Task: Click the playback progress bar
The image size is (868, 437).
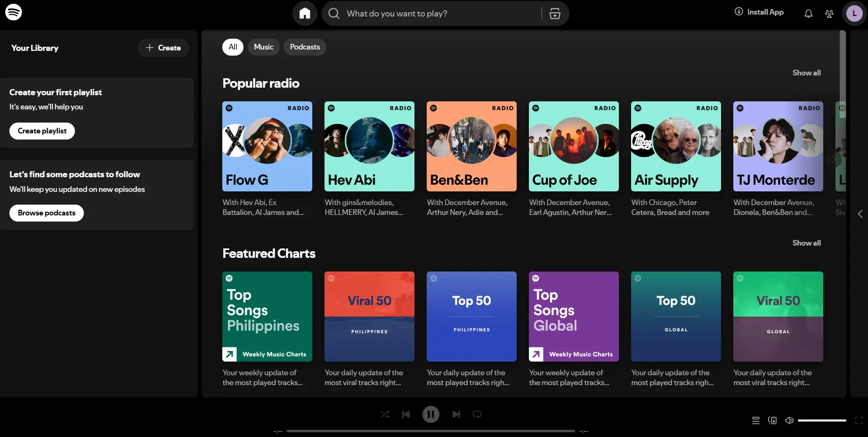Action: (430, 431)
